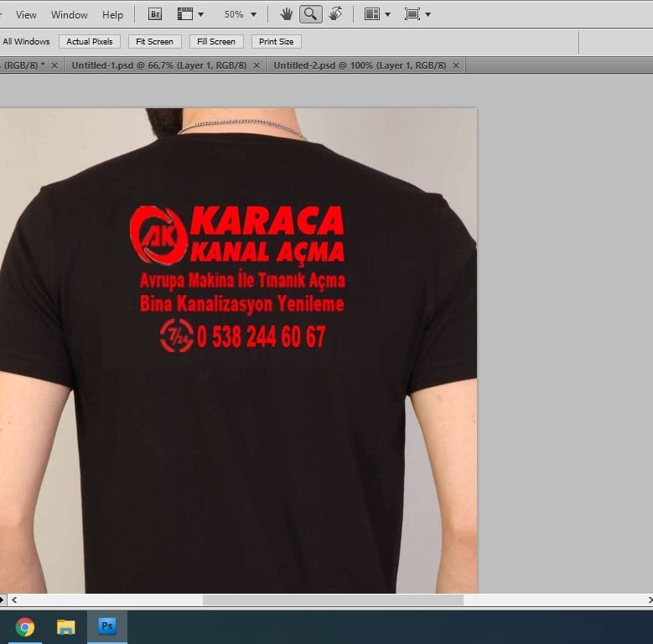Open File Explorer from the taskbar

click(x=65, y=627)
